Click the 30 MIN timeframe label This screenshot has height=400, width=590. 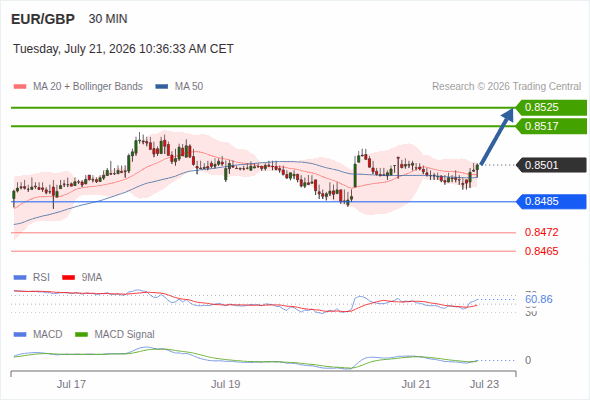[x=108, y=19]
